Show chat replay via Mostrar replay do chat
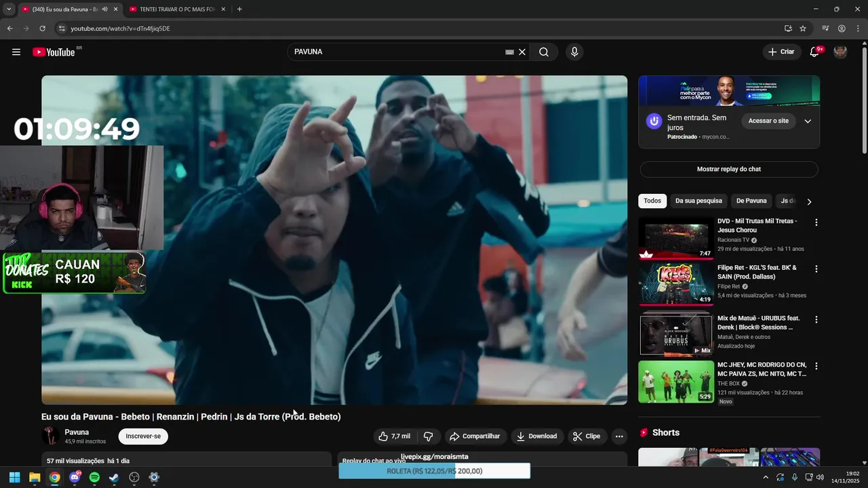The height and width of the screenshot is (488, 868). click(x=729, y=169)
